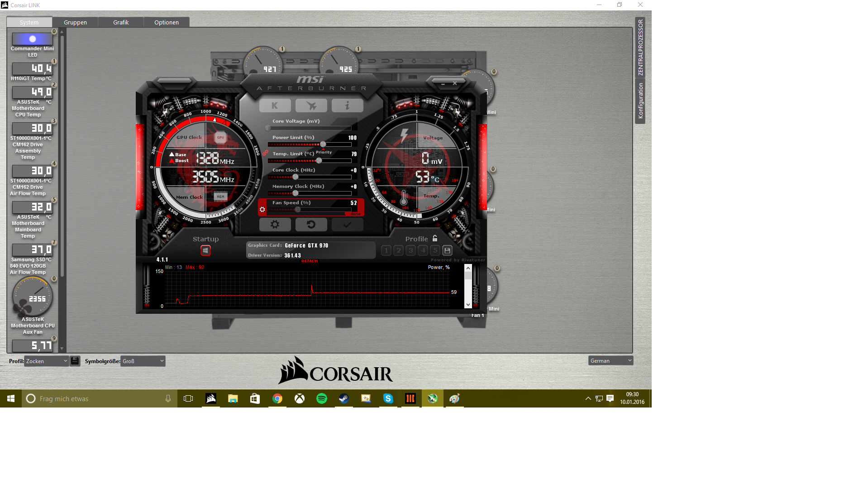Save the profile using the Afterburner floppy icon
This screenshot has height=489, width=868.
tap(447, 250)
